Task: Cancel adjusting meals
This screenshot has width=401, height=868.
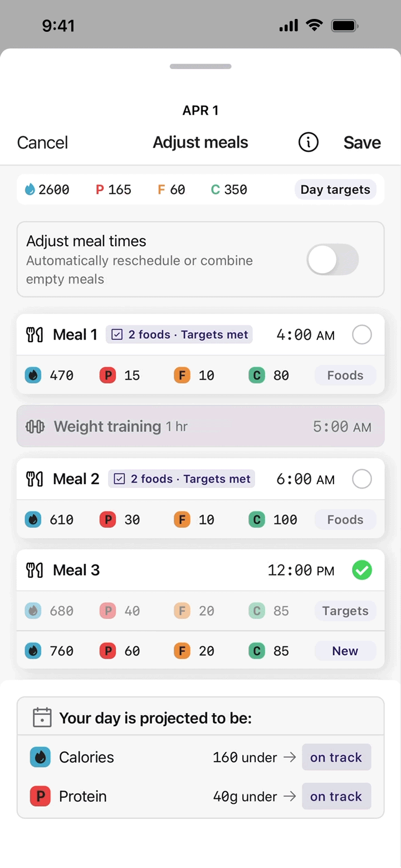Action: click(42, 143)
